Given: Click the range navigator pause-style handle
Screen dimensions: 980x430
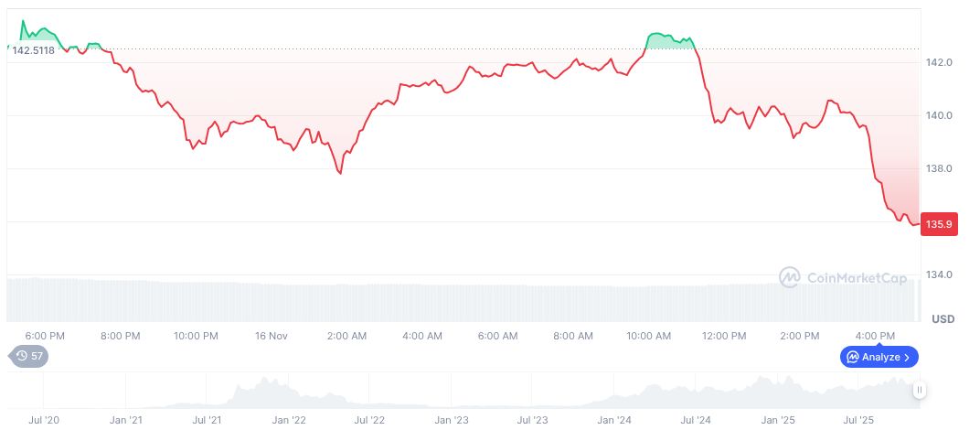Looking at the screenshot, I should tap(919, 390).
